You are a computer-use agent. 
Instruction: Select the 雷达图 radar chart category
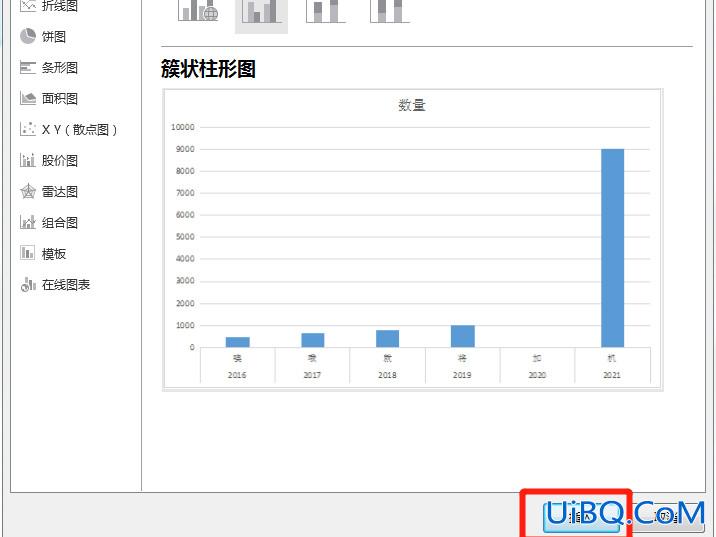click(x=49, y=192)
